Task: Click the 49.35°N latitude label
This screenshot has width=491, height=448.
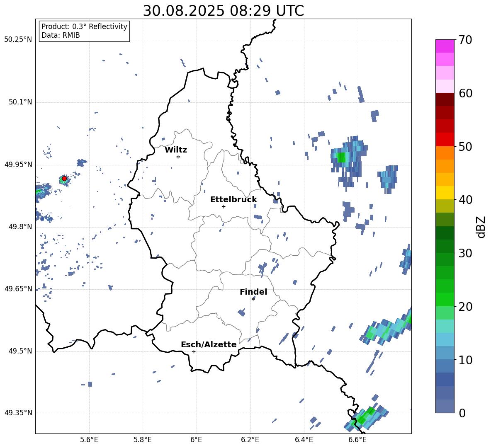Action: tap(18, 413)
